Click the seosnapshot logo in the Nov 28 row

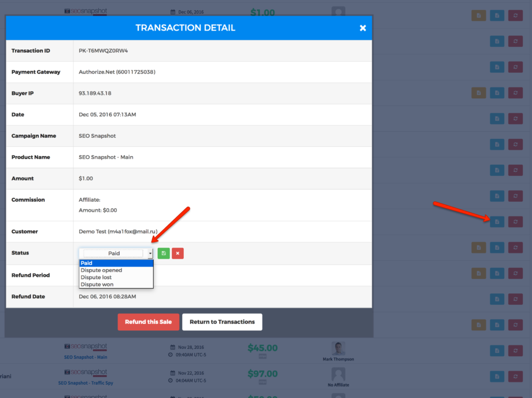click(x=86, y=347)
